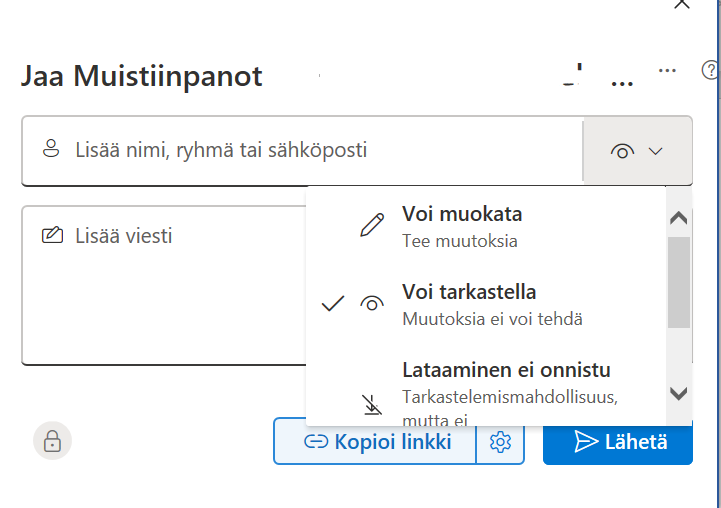721x508 pixels.
Task: Click the pencil icon beside Voi muokata
Action: coord(372,225)
